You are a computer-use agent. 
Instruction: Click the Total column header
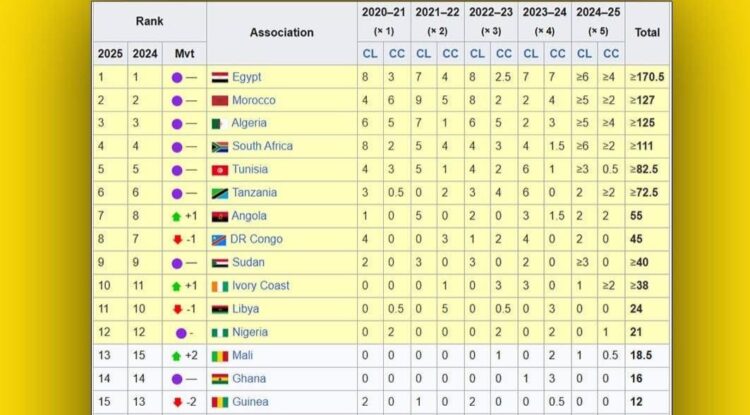647,32
